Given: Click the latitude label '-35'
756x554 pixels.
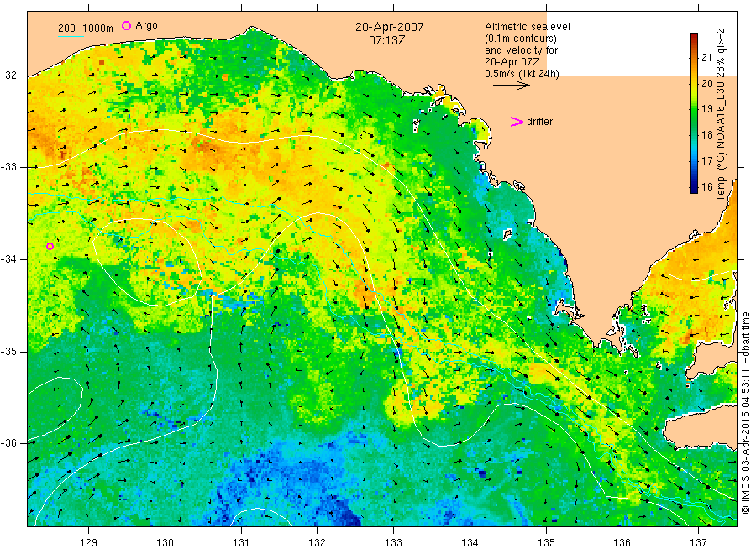Looking at the screenshot, I should (x=8, y=351).
